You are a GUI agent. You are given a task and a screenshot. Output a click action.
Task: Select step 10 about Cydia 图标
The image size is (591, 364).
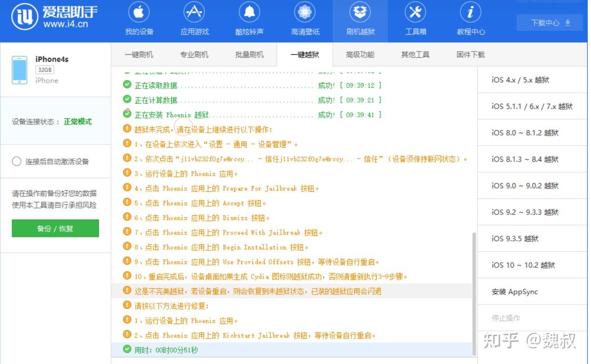click(292, 276)
